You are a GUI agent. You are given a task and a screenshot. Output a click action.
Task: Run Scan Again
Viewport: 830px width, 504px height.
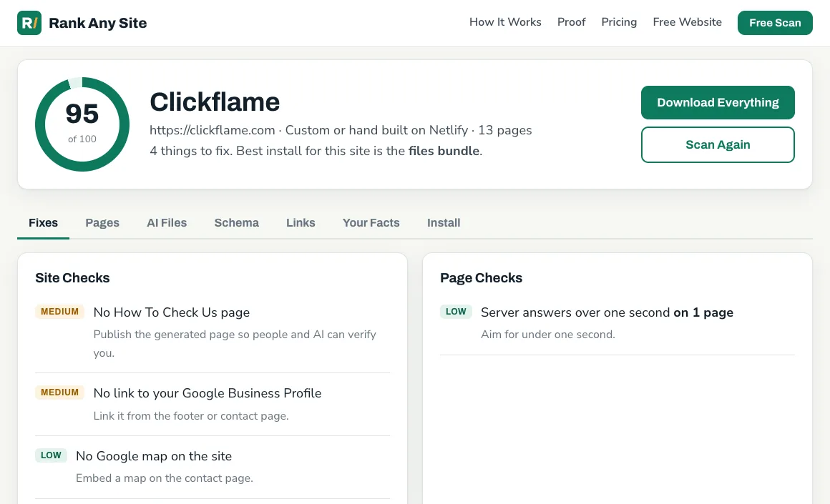[718, 144]
